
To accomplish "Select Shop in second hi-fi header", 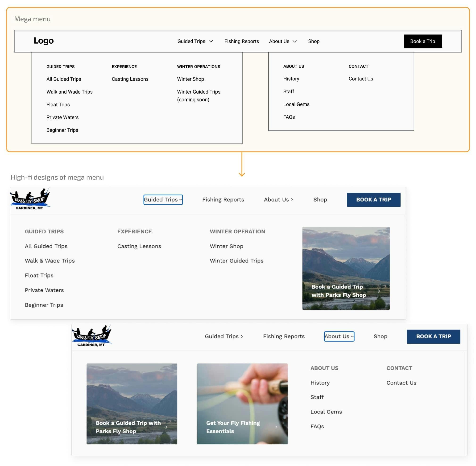I will [380, 336].
